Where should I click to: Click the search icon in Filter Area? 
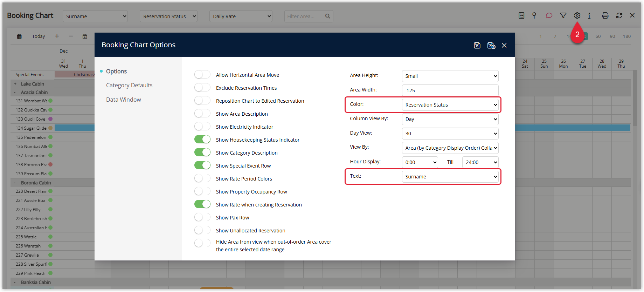[x=327, y=16]
